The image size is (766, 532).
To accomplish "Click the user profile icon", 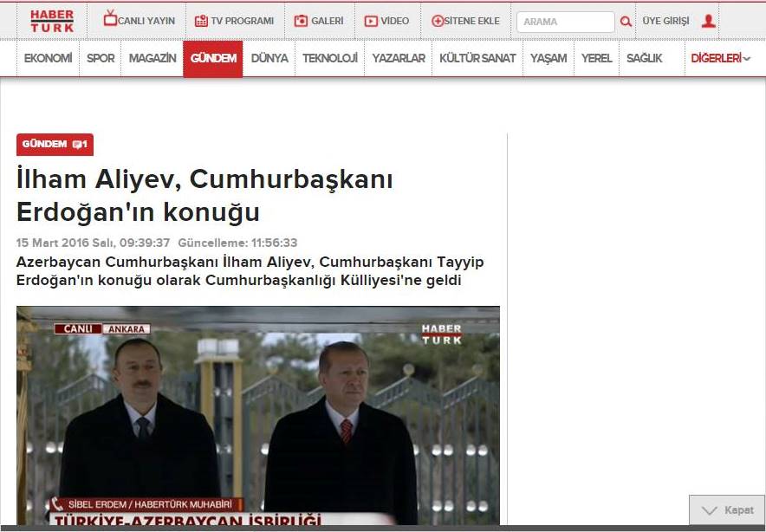I will pos(708,21).
